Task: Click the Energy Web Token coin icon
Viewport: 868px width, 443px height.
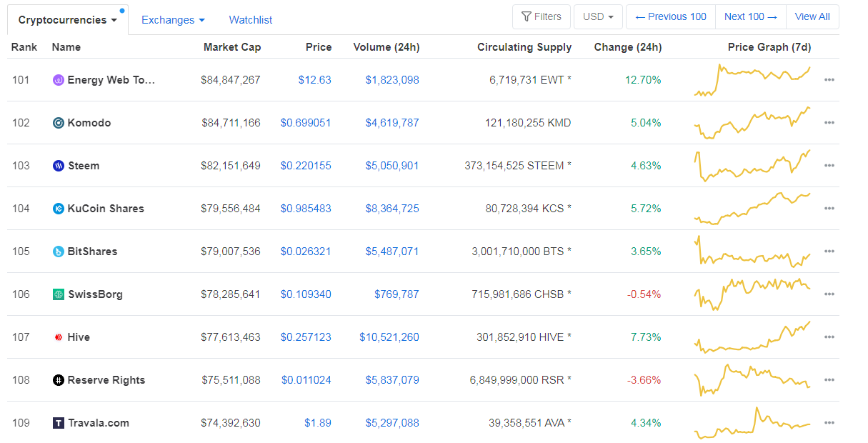Action: [x=59, y=80]
